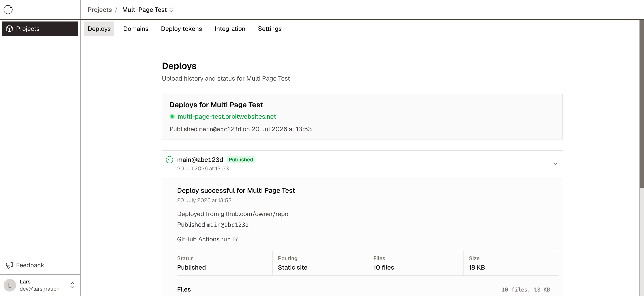Viewport: 644px width, 296px height.
Task: Select the Deploys tab
Action: coord(99,29)
